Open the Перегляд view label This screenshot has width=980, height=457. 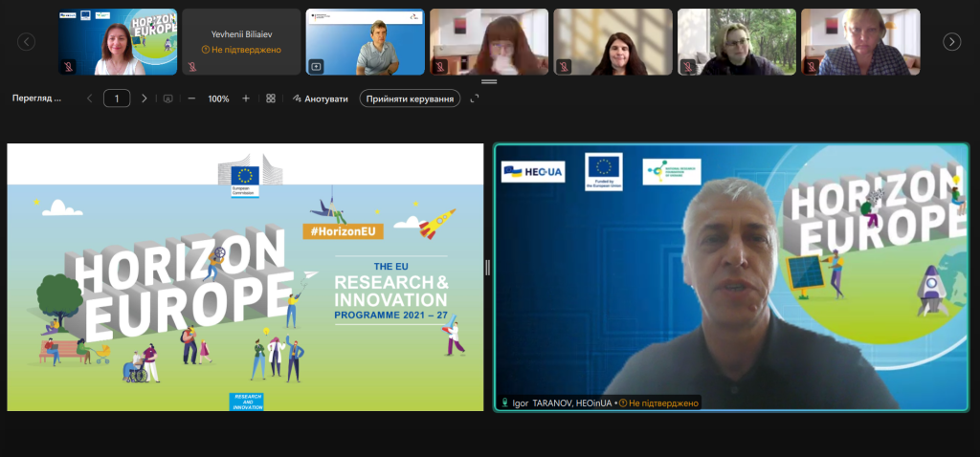(x=37, y=98)
